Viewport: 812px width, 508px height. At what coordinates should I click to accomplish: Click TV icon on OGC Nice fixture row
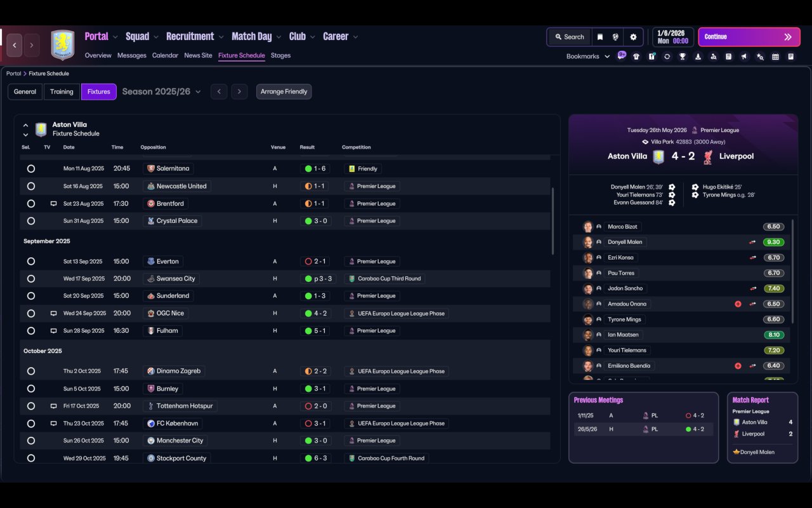[x=53, y=313]
